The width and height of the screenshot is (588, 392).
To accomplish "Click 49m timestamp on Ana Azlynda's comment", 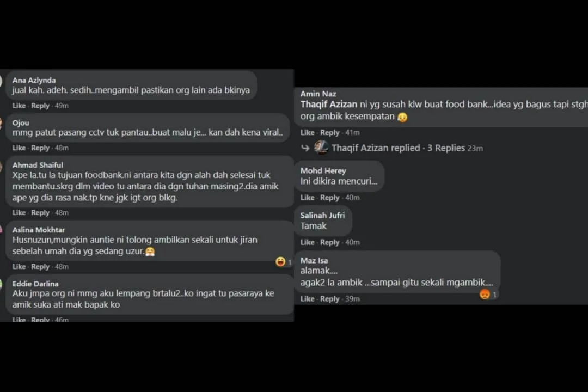I will pos(62,106).
